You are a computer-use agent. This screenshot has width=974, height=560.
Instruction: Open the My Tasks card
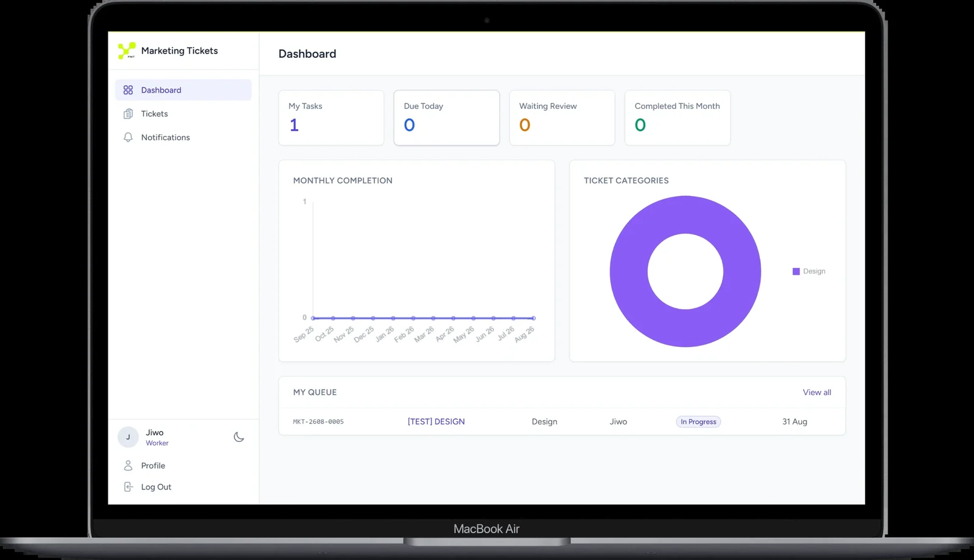(331, 117)
